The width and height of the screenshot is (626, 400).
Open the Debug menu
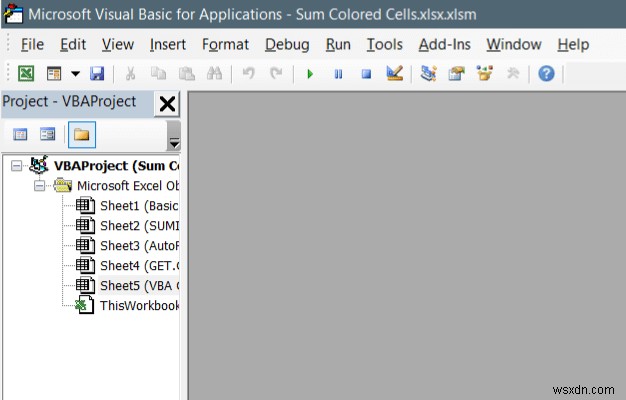click(x=287, y=44)
